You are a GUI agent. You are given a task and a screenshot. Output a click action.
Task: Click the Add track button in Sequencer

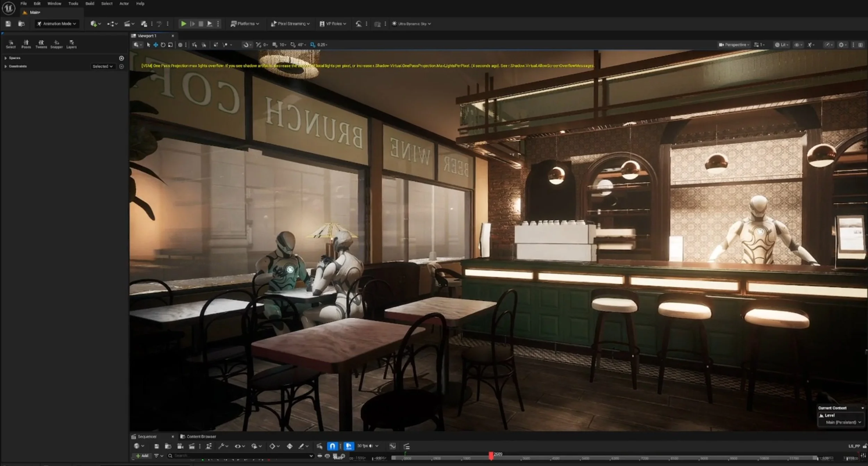tap(142, 456)
